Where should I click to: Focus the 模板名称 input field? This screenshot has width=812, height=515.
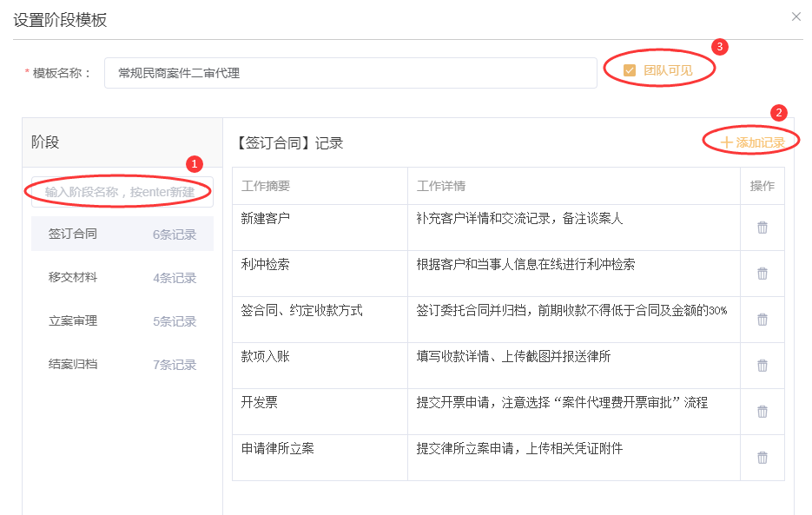(x=350, y=73)
